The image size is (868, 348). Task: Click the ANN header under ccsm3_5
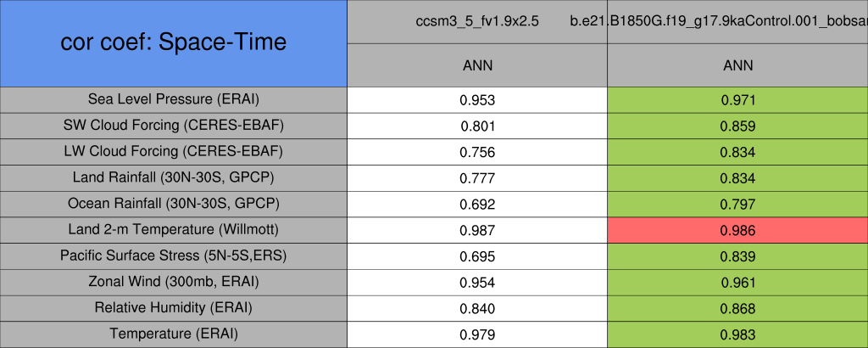[477, 65]
